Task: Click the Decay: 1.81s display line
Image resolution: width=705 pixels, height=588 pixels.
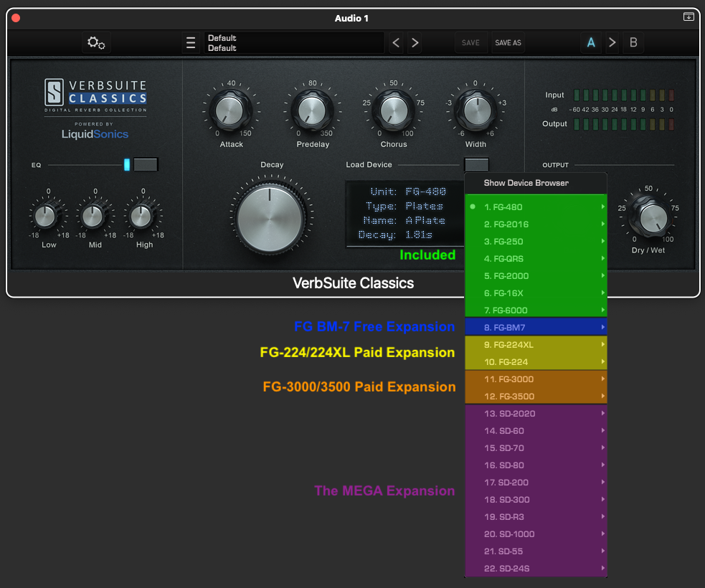Action: [x=395, y=234]
